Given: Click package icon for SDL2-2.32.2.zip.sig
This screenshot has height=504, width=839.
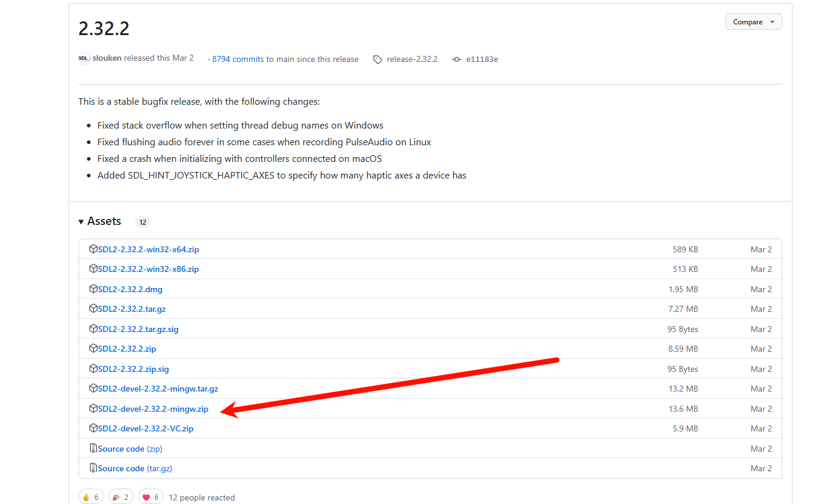Looking at the screenshot, I should [93, 368].
